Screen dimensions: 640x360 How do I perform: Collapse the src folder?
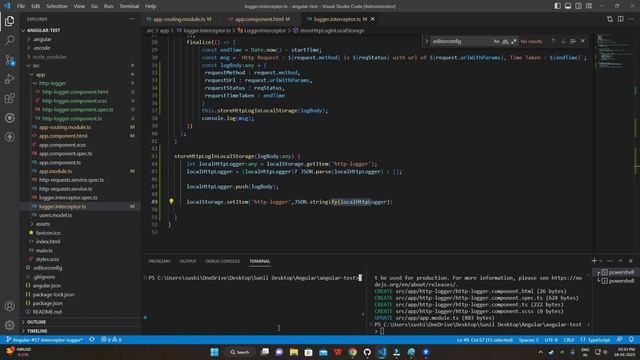[36, 65]
